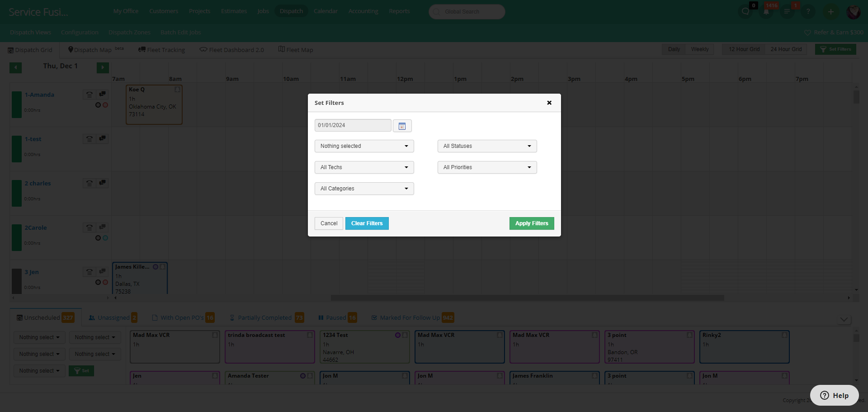Click Refer & Earn $300 link
The image size is (868, 412).
pos(834,33)
